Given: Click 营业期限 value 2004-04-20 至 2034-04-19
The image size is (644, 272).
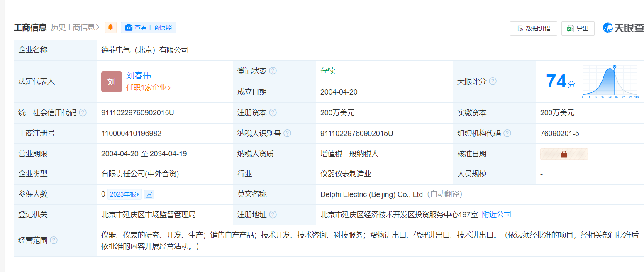Looking at the screenshot, I should point(144,154).
